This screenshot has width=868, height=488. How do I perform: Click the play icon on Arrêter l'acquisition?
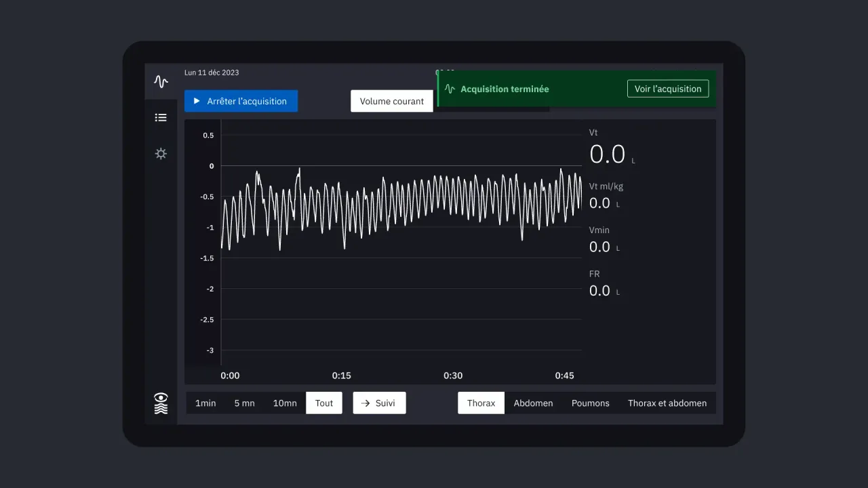click(x=197, y=101)
